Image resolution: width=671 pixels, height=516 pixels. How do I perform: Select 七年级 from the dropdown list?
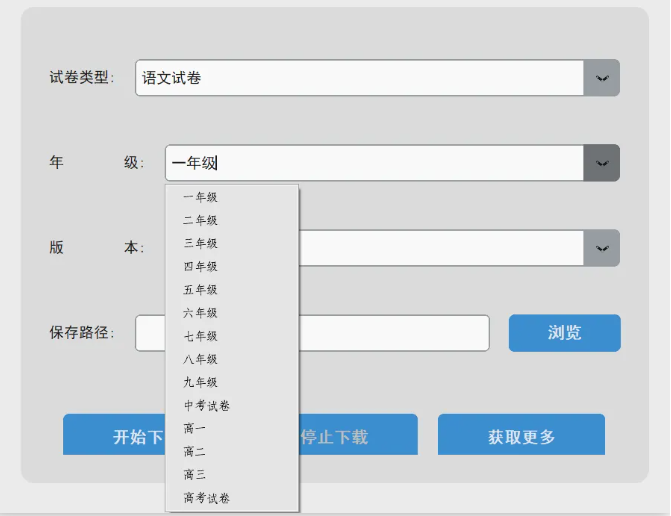[x=201, y=336]
